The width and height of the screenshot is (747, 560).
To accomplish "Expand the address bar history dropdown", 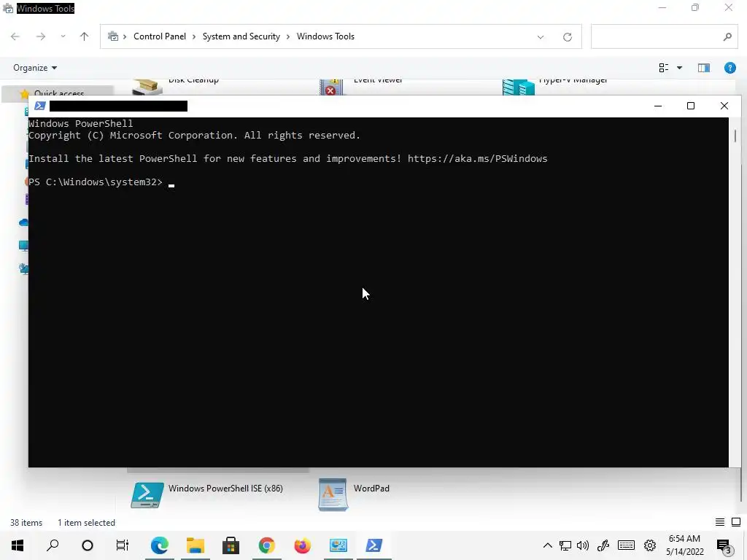I will tap(541, 37).
